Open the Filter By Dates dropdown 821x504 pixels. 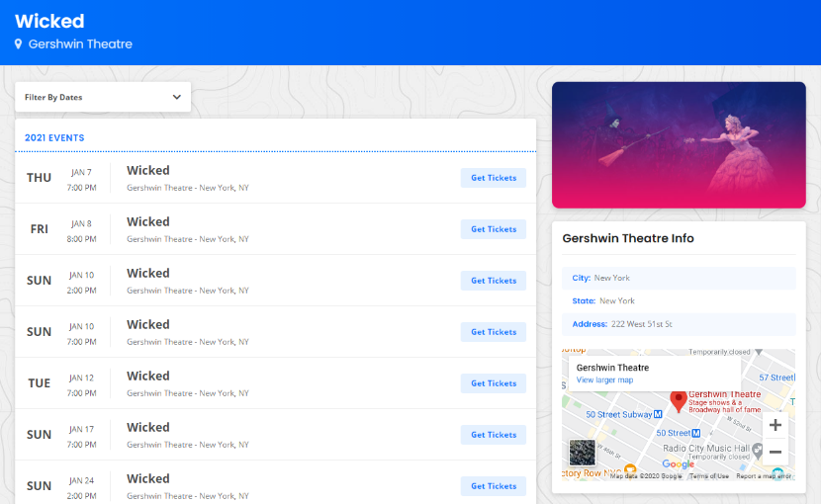103,97
